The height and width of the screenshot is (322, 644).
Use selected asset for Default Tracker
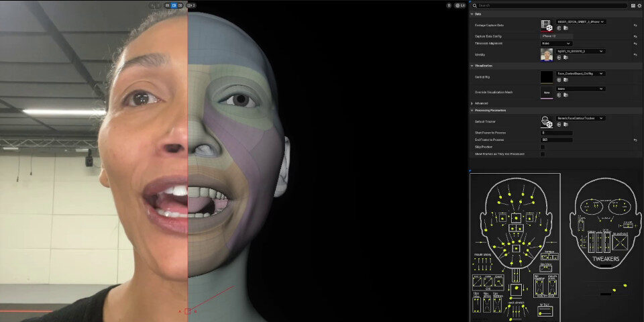point(559,125)
